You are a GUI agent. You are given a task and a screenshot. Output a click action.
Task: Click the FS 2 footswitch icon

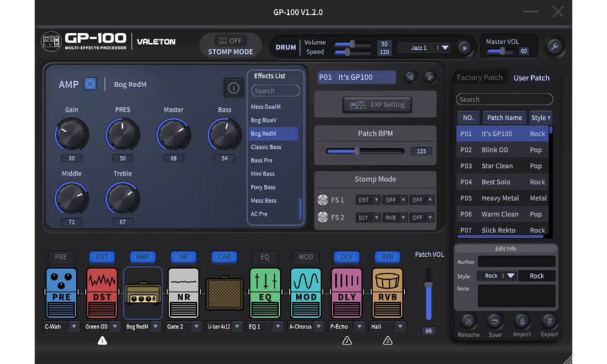pos(322,217)
